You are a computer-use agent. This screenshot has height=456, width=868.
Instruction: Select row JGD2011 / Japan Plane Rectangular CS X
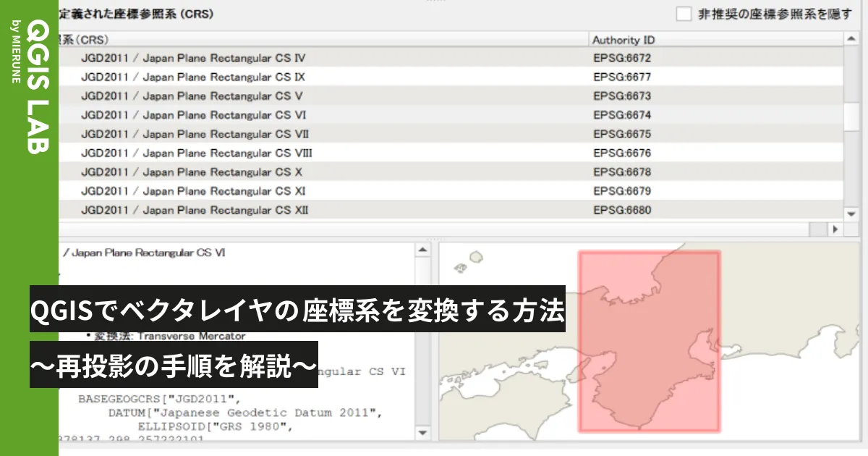coord(451,172)
